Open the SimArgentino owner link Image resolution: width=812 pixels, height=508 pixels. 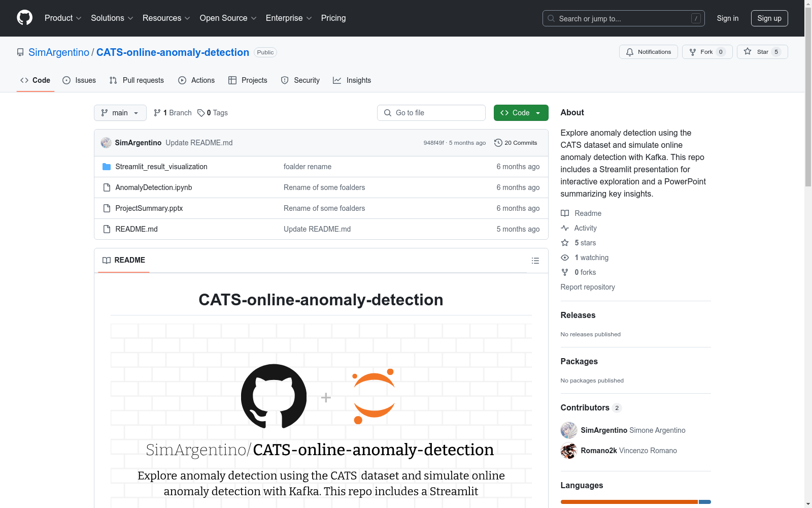point(59,52)
